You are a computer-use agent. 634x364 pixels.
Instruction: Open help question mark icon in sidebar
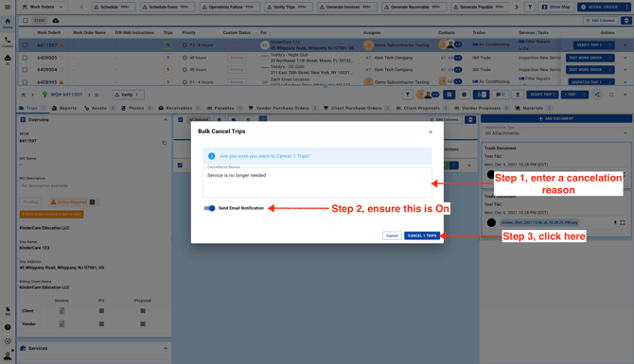pos(8,327)
